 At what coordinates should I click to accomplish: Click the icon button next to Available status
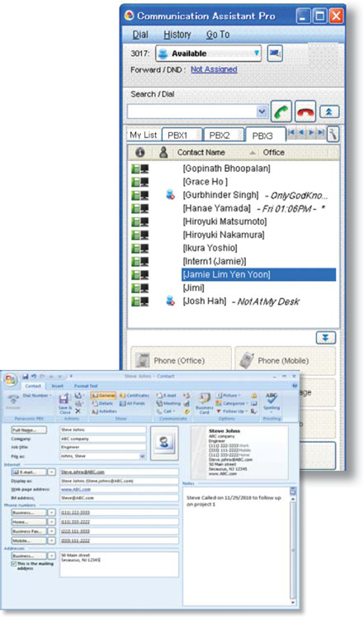(275, 53)
